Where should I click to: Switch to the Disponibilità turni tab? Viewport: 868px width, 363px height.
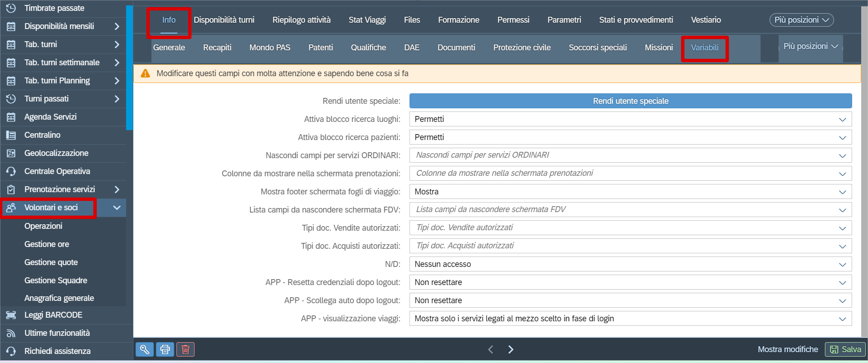[224, 20]
